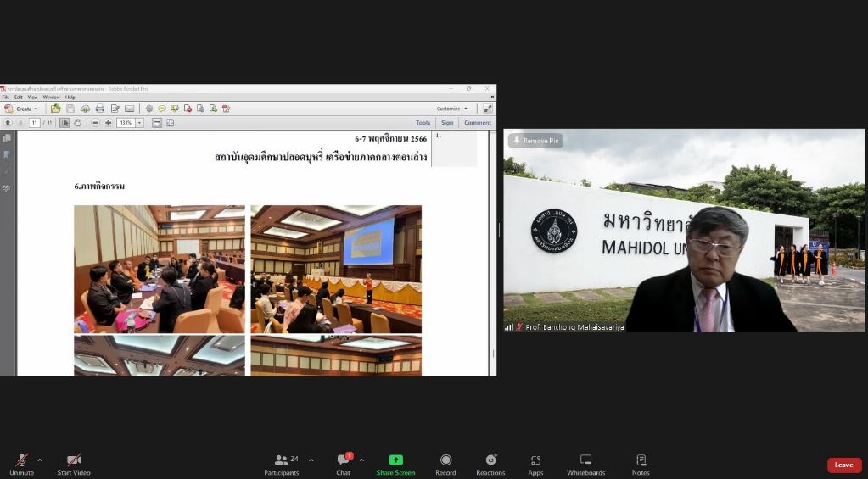Open Zoom Reactions
The width and height of the screenshot is (868, 479).
pyautogui.click(x=490, y=465)
